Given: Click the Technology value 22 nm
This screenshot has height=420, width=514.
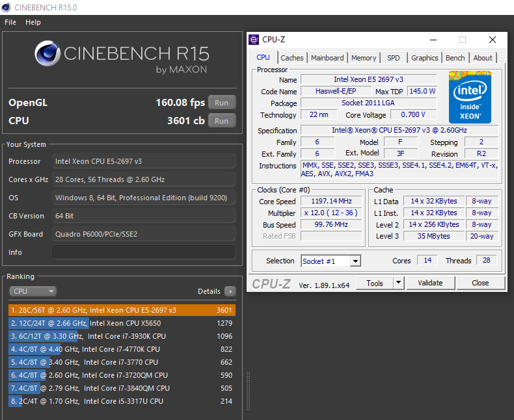Looking at the screenshot, I should [x=319, y=114].
